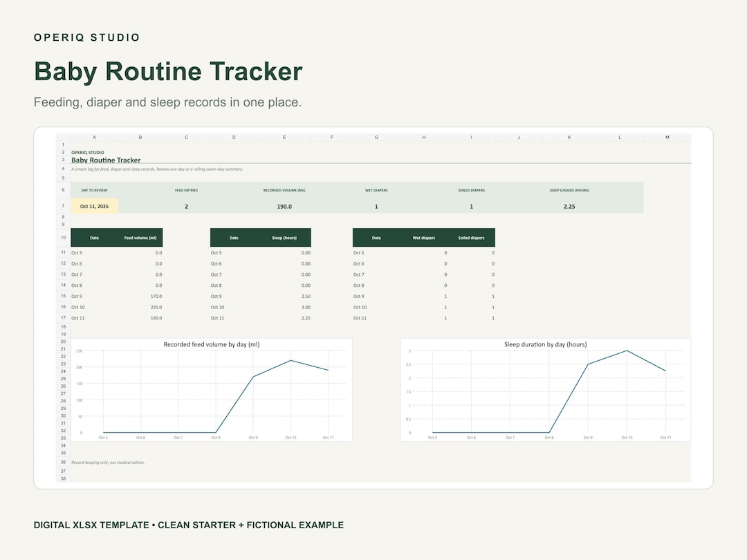Click the 'SLEEP LOGGED (HOURS)' label
This screenshot has width=747, height=560.
pos(569,190)
